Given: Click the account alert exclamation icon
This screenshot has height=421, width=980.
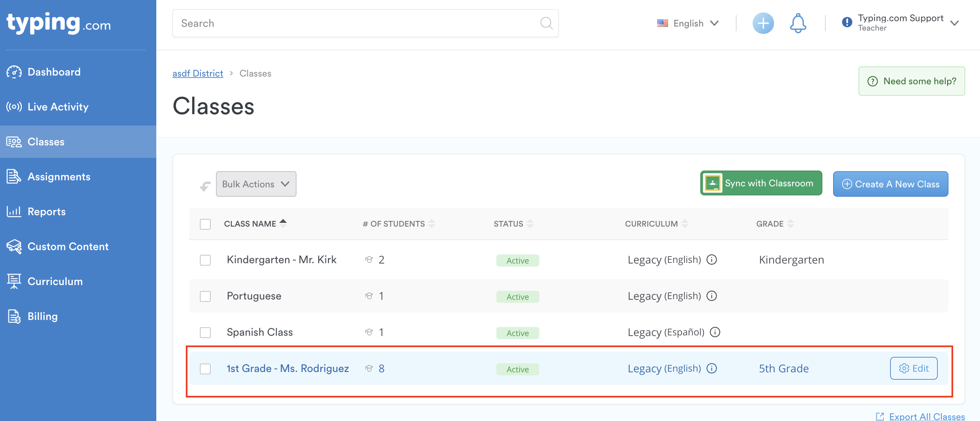Looking at the screenshot, I should (x=847, y=22).
